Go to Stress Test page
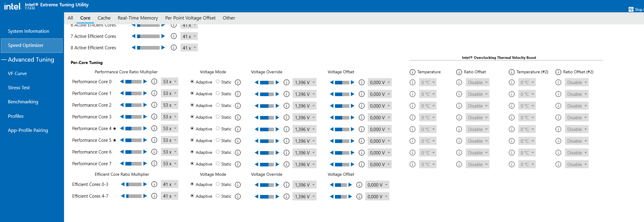This screenshot has width=644, height=222. coord(19,88)
